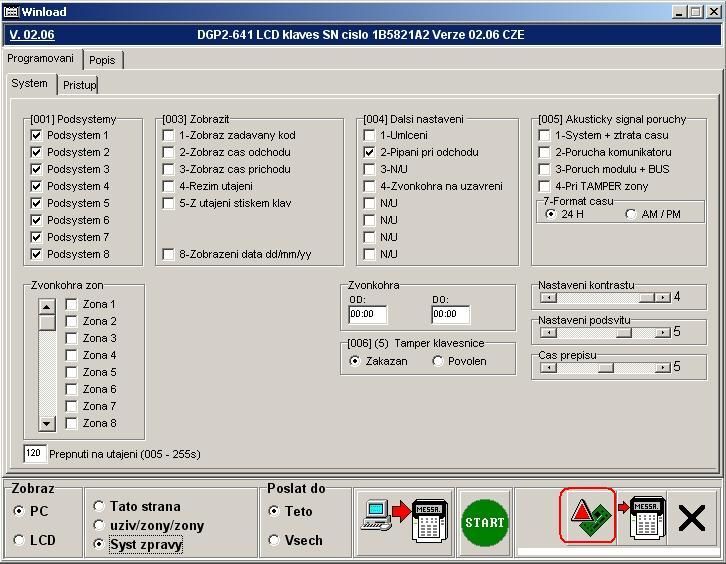Open the Pristup tab

(80, 85)
